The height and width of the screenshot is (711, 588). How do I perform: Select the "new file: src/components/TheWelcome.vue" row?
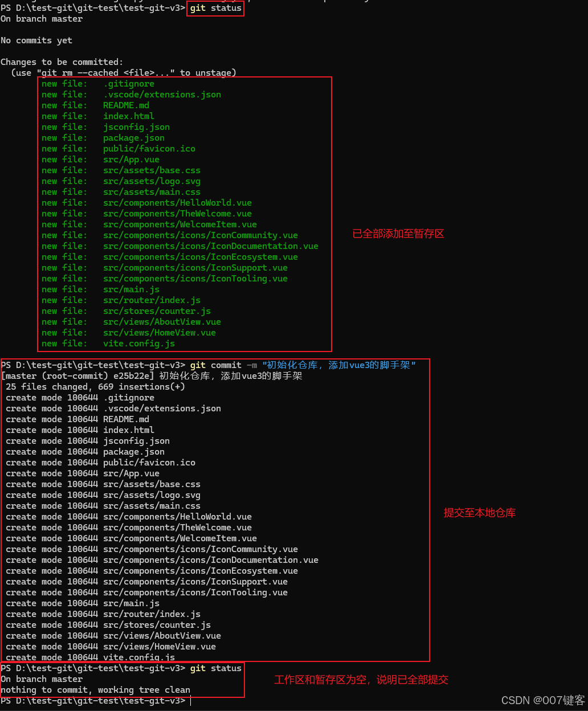tap(146, 214)
